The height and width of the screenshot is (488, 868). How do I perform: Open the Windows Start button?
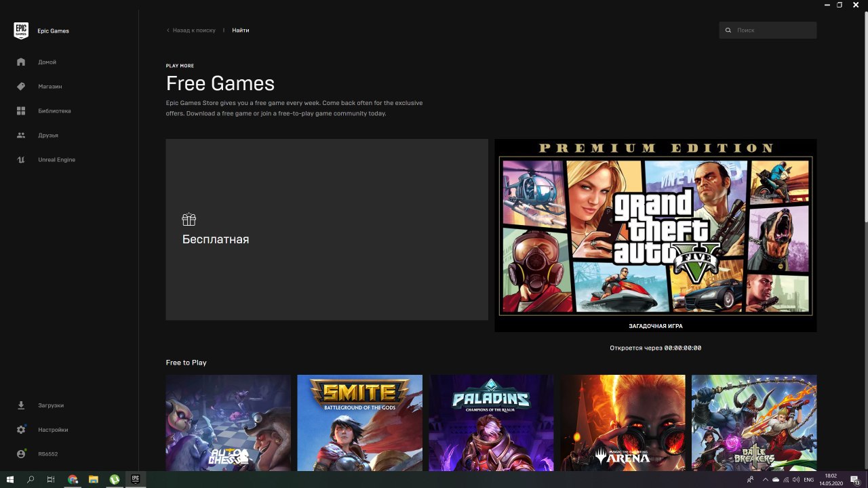pyautogui.click(x=10, y=479)
